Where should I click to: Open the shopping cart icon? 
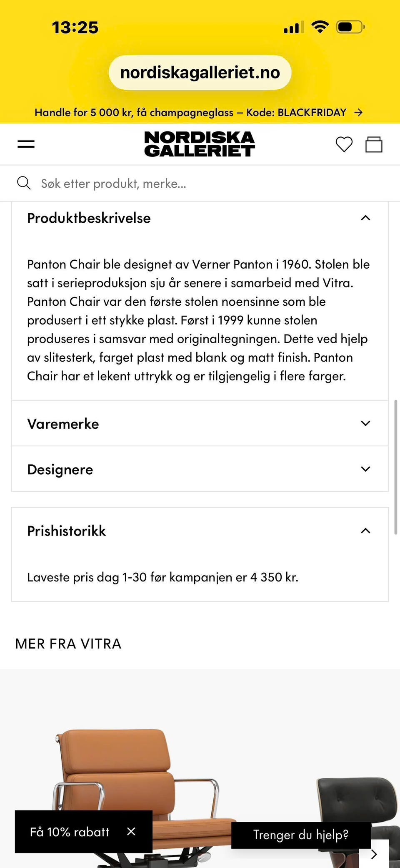click(x=374, y=144)
